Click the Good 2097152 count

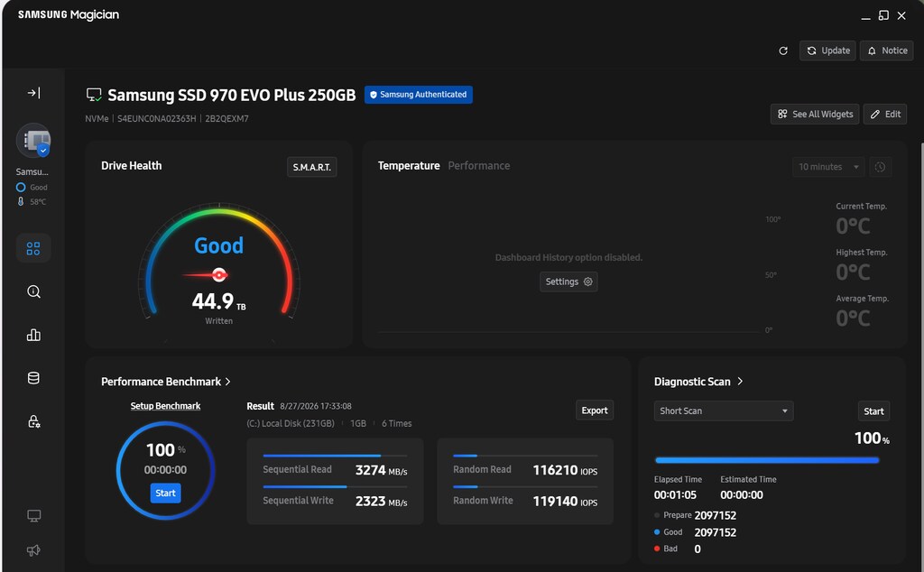[x=716, y=532]
